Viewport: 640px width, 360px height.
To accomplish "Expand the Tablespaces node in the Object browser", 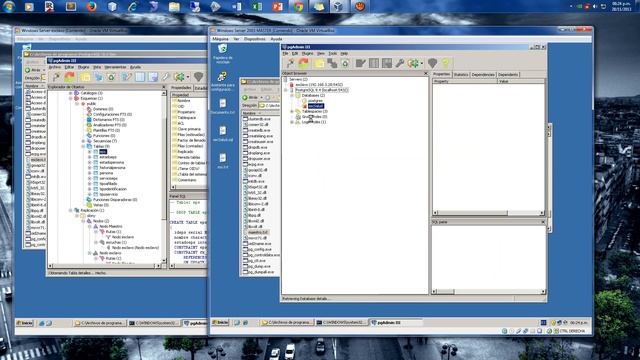I will pyautogui.click(x=292, y=111).
